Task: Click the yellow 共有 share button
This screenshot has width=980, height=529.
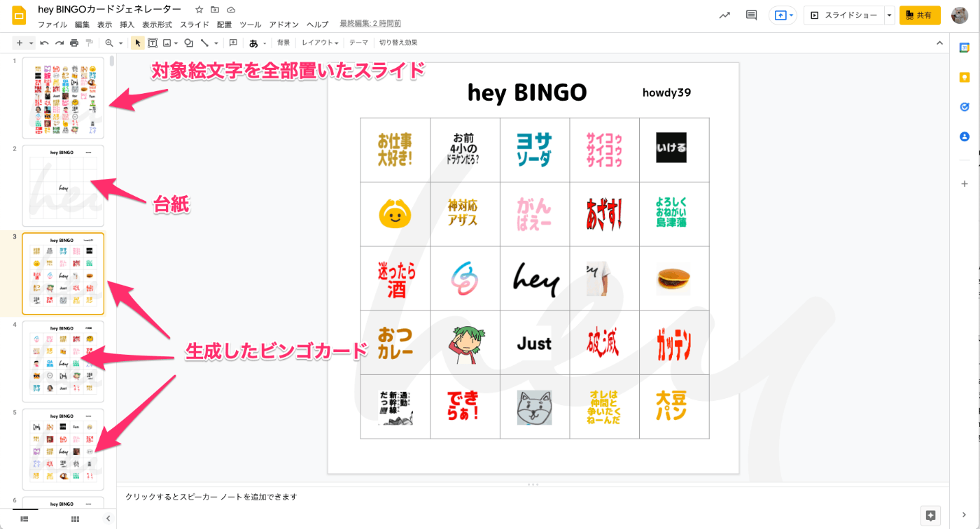Action: point(920,15)
